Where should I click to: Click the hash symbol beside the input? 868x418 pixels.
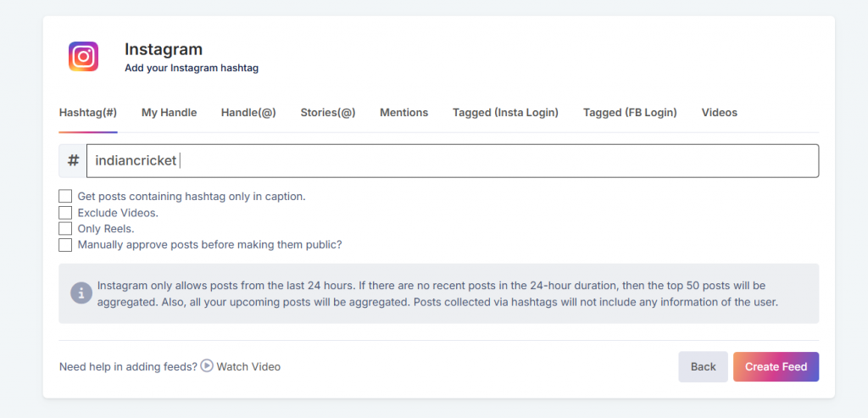click(x=73, y=160)
